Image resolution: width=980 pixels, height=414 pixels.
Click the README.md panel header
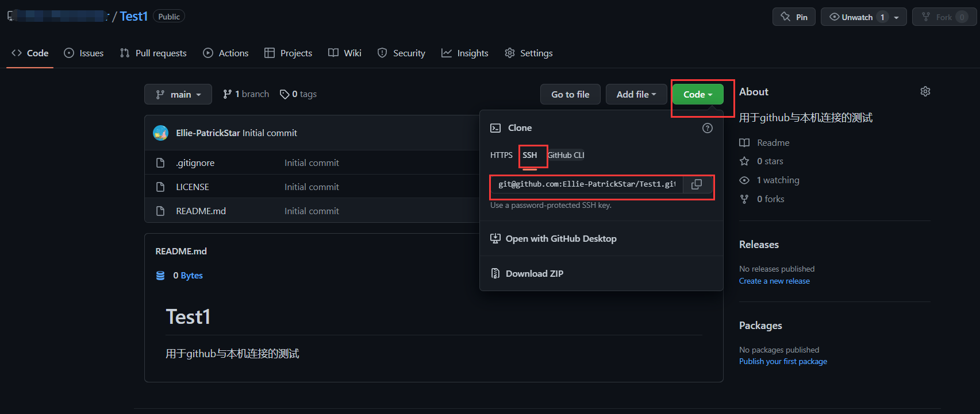click(x=181, y=252)
